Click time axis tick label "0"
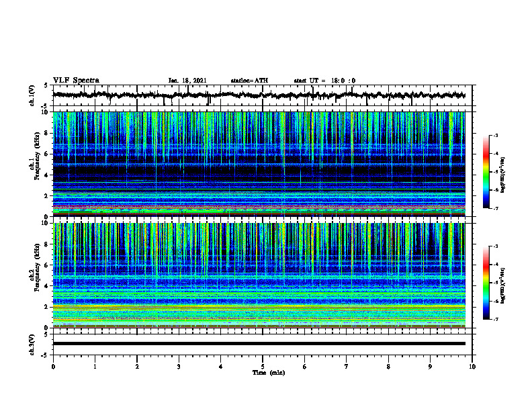532x411 pixels. [x=53, y=367]
